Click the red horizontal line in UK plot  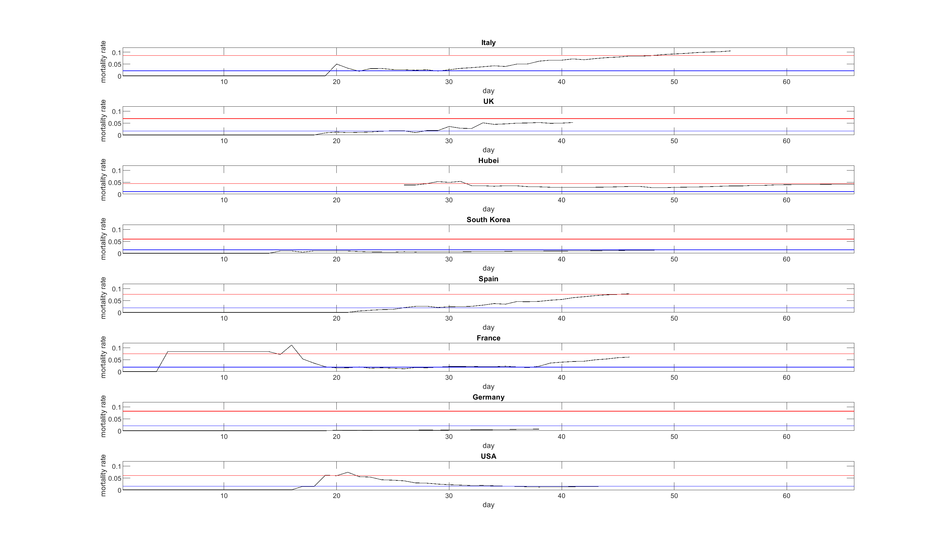coord(488,119)
